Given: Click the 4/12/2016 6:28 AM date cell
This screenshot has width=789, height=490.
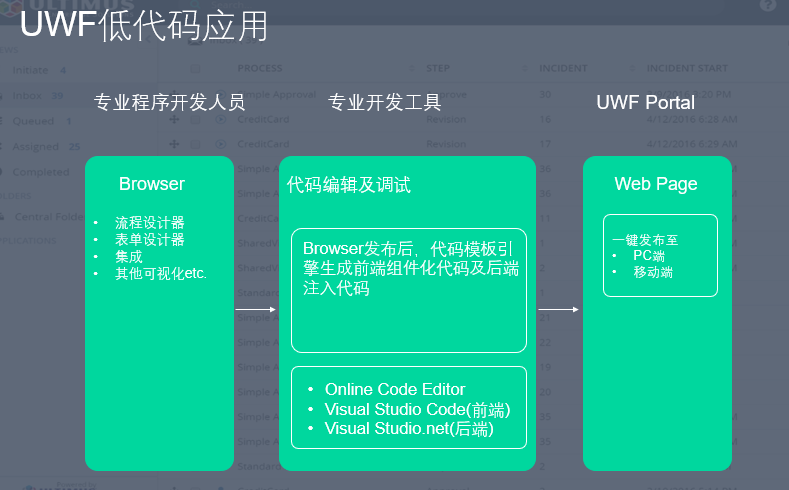Looking at the screenshot, I should (692, 120).
